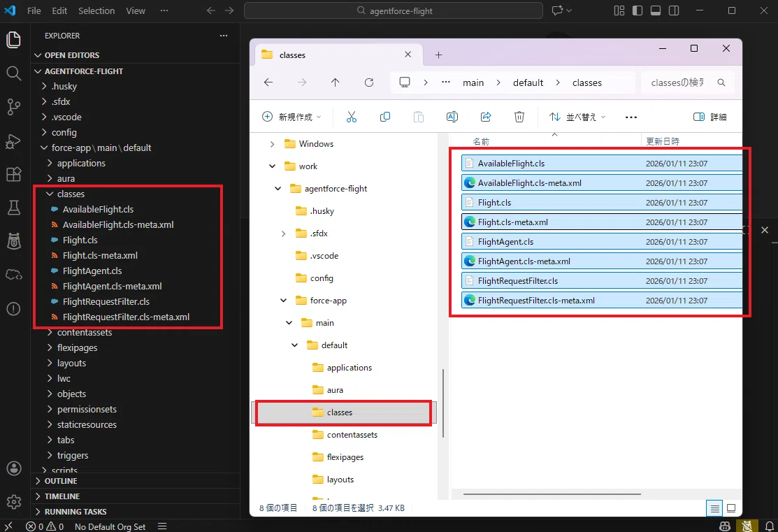Open the Search view in activity bar
Screen dimensions: 778x532
pyautogui.click(x=13, y=73)
